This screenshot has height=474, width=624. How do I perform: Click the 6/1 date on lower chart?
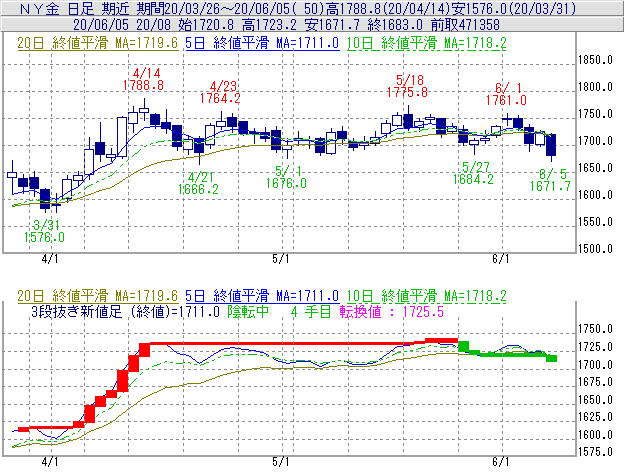pos(501,462)
